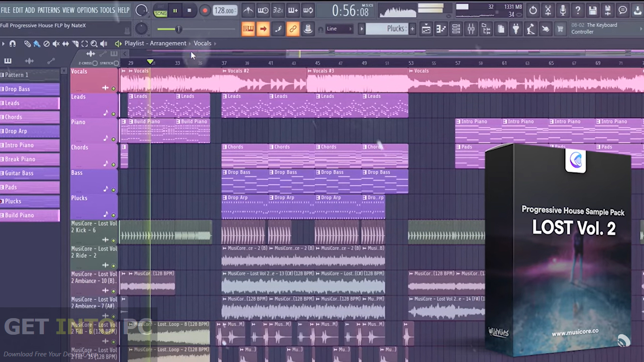Open undo history icon
Viewport: 644px width, 362px height.
pos(533,10)
